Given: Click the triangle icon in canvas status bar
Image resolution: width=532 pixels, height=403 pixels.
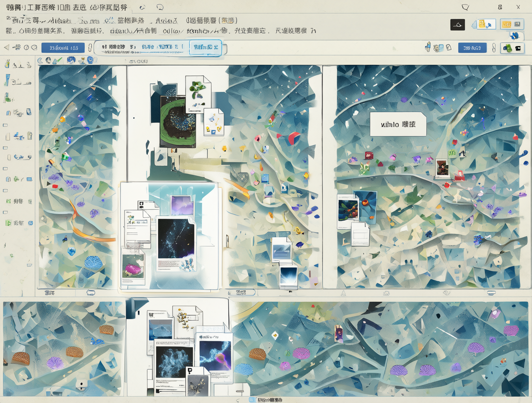Looking at the screenshot, I should coord(343,293).
